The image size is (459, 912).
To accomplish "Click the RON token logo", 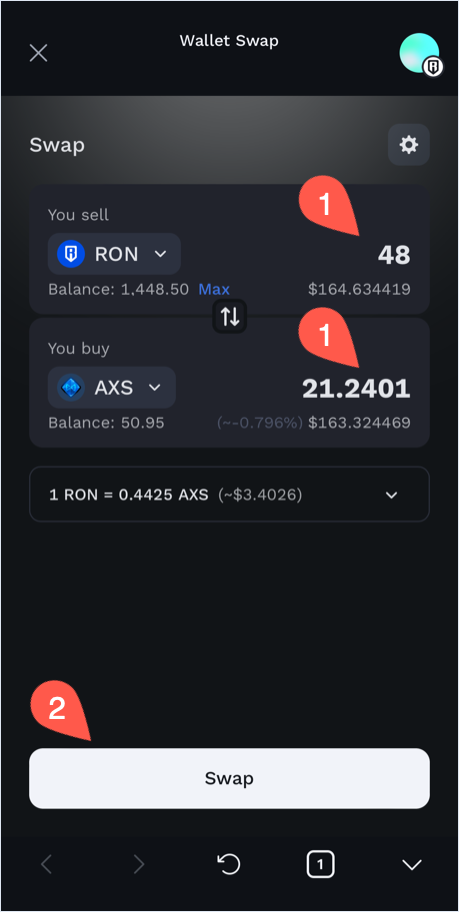I will point(71,254).
